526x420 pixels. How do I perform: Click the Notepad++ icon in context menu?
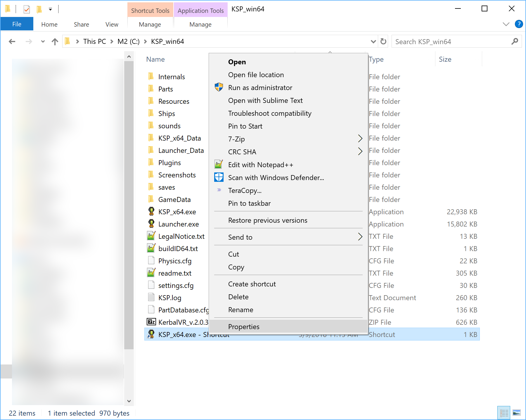point(219,164)
